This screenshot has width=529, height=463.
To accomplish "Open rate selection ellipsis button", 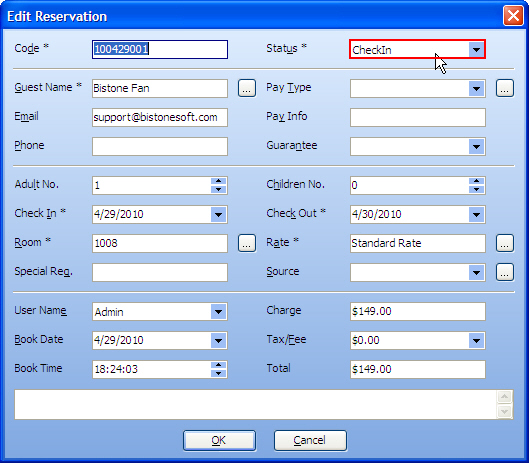I will [x=505, y=243].
